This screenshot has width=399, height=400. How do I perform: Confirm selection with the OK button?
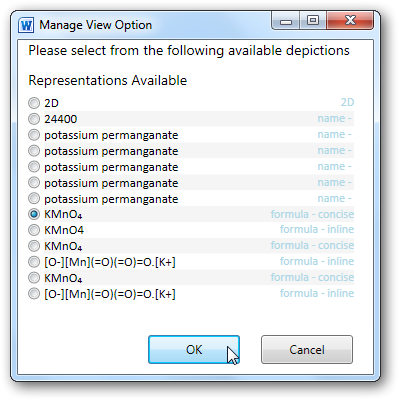click(194, 349)
